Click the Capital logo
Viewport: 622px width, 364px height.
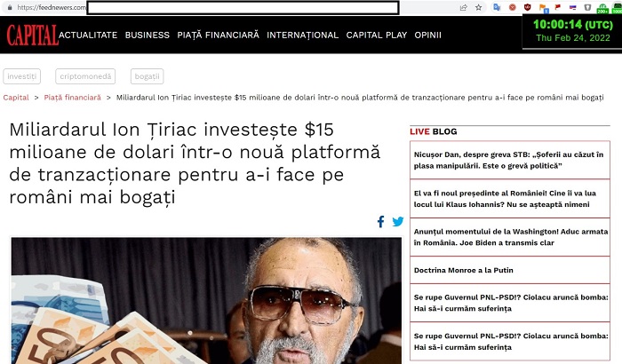click(x=33, y=35)
